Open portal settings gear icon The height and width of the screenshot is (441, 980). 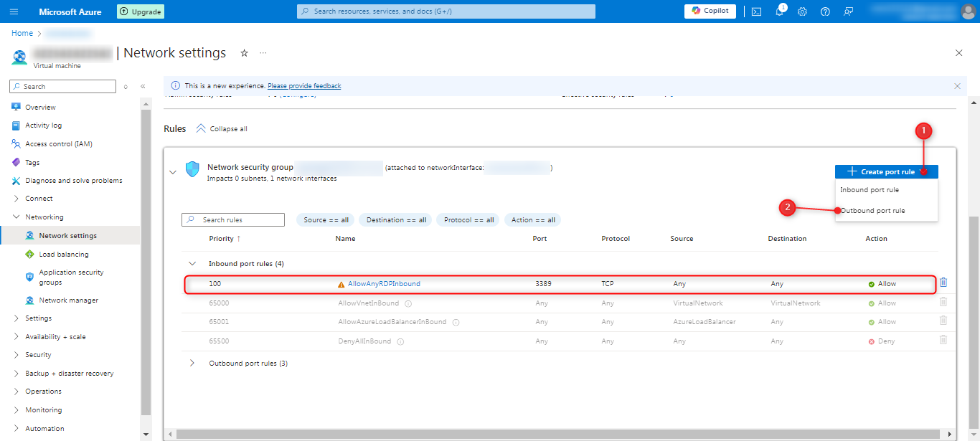click(x=802, y=11)
